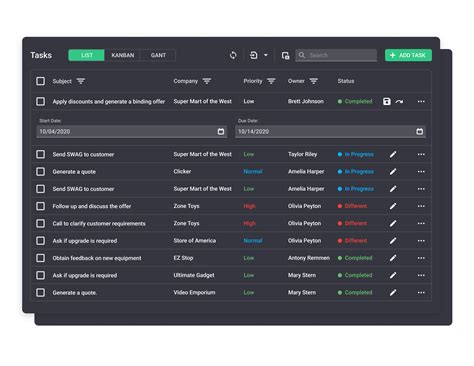474x366 pixels.
Task: Switch to the KANBAN tab
Action: (123, 55)
